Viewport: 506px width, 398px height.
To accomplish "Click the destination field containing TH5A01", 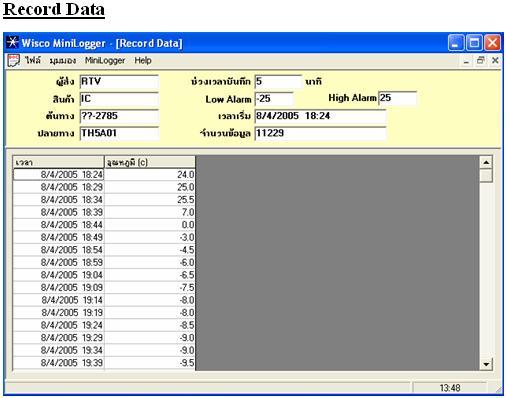I will pos(119,134).
